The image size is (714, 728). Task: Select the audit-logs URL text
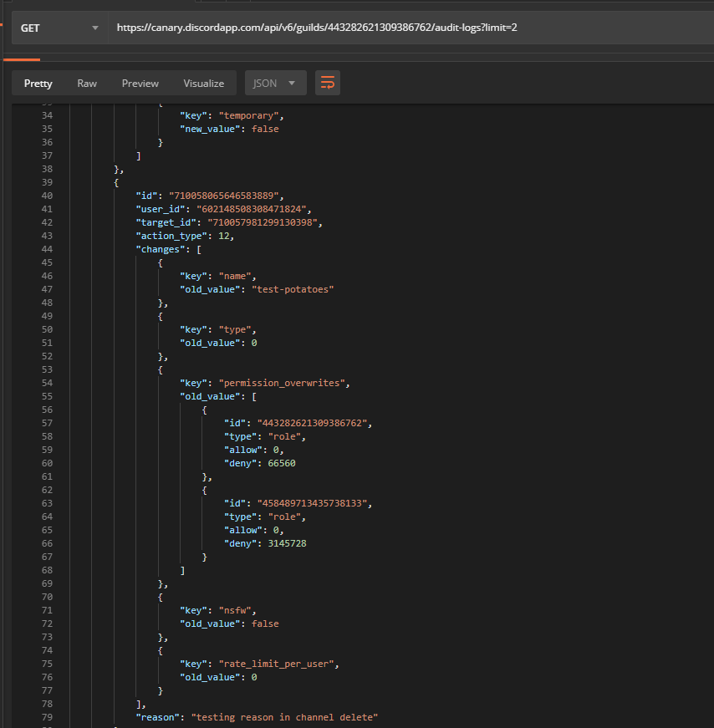(318, 27)
